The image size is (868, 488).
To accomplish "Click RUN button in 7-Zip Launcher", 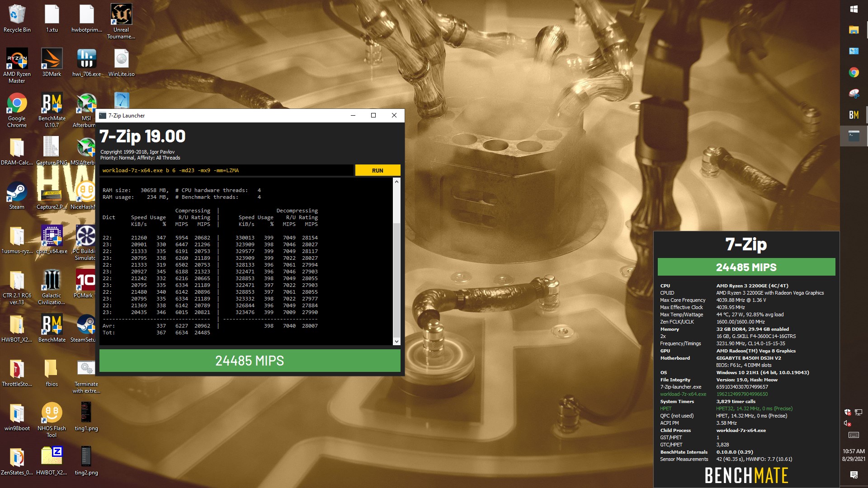I will (x=377, y=170).
